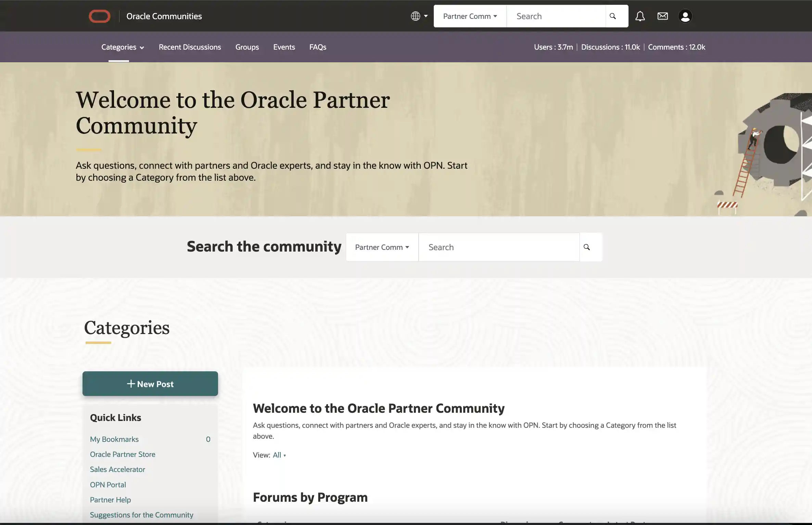The height and width of the screenshot is (525, 812).
Task: Go to the FAQs section
Action: [x=317, y=47]
